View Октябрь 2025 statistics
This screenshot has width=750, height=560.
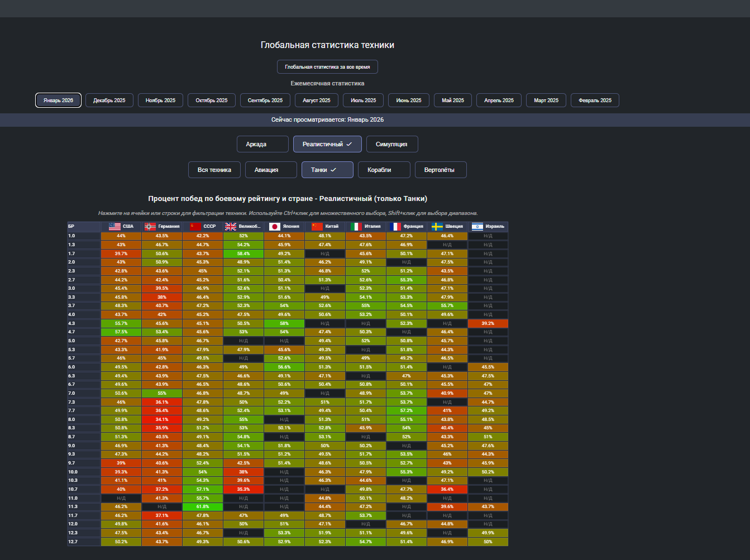click(x=212, y=100)
